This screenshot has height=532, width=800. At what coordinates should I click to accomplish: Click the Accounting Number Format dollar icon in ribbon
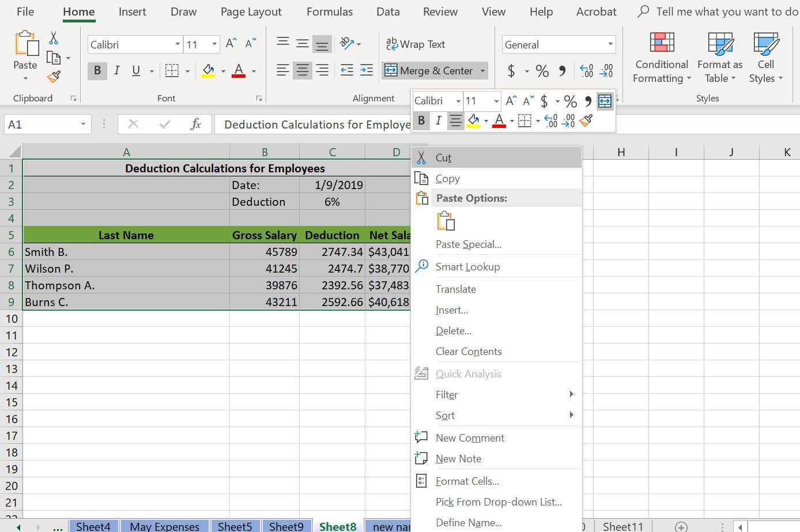pos(511,71)
